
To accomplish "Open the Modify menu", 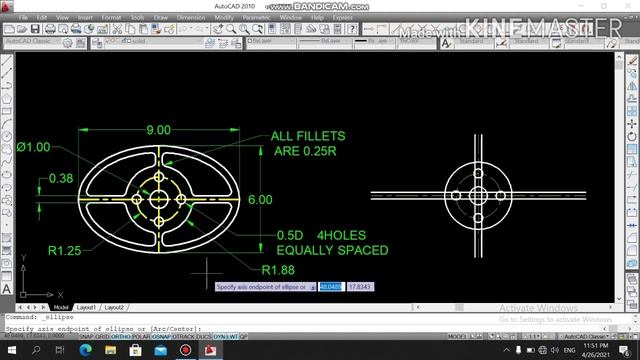I will coord(224,18).
